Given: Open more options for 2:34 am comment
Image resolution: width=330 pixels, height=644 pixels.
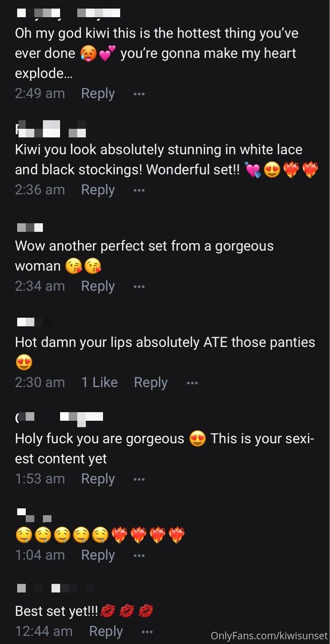Looking at the screenshot, I should coord(139,286).
